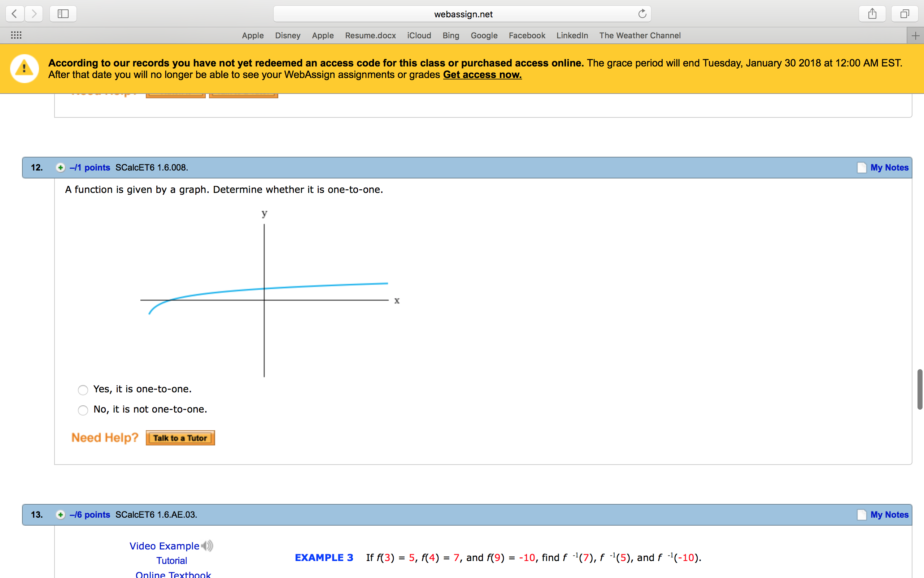Click the webassign.net address bar

[x=462, y=14]
